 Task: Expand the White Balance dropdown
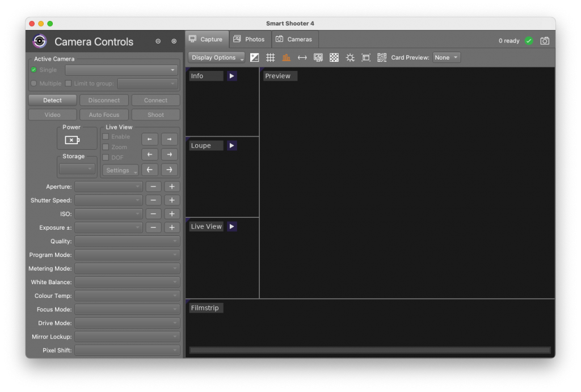(127, 283)
